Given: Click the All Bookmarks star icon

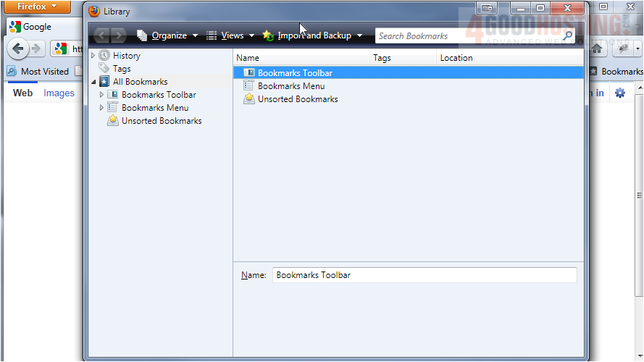Looking at the screenshot, I should (x=104, y=82).
